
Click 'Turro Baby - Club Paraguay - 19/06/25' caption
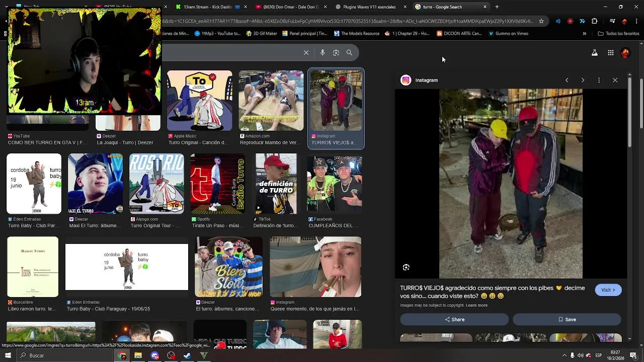108,309
